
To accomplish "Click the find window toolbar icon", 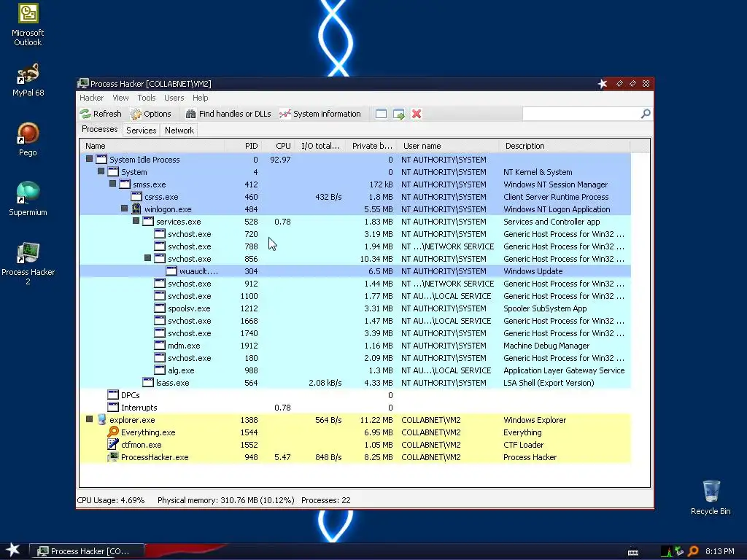I will pos(381,114).
